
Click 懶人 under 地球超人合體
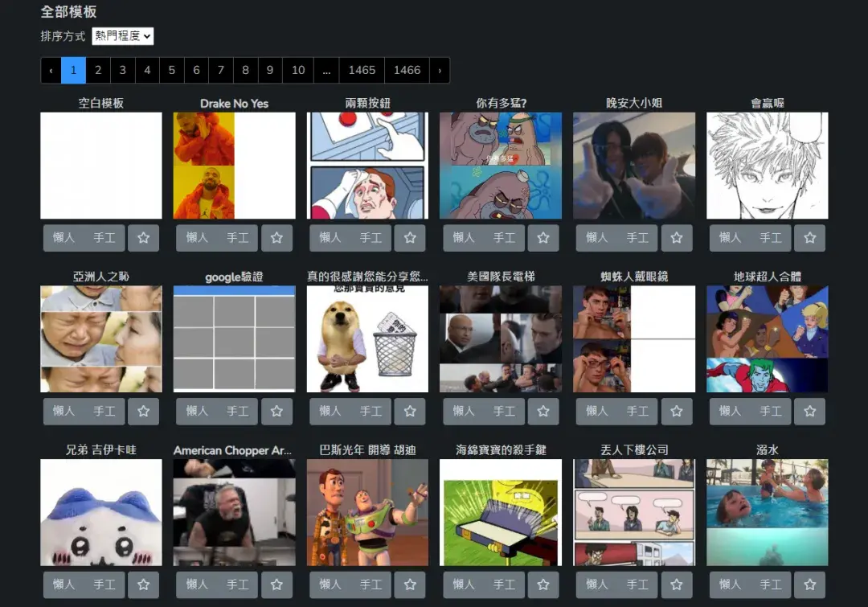(730, 412)
